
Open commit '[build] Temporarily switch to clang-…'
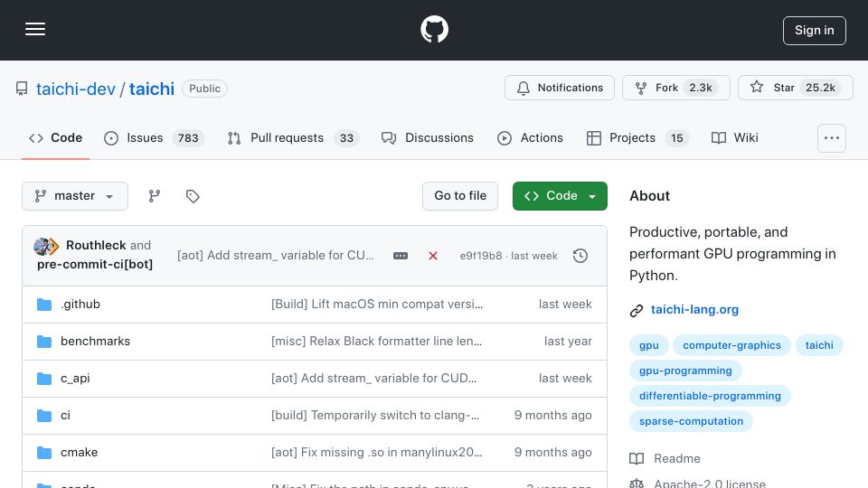(x=375, y=415)
